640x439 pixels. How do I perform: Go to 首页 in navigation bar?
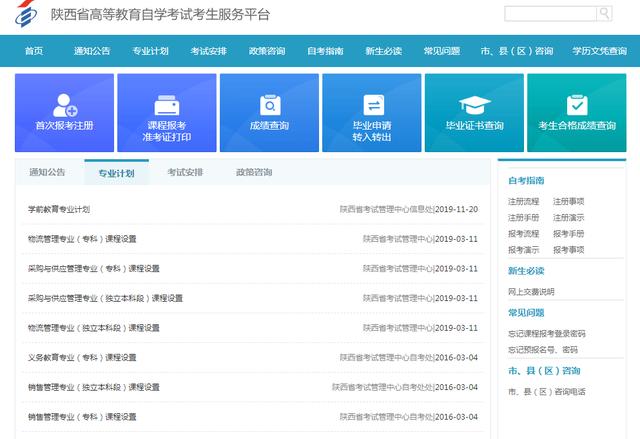tap(34, 51)
